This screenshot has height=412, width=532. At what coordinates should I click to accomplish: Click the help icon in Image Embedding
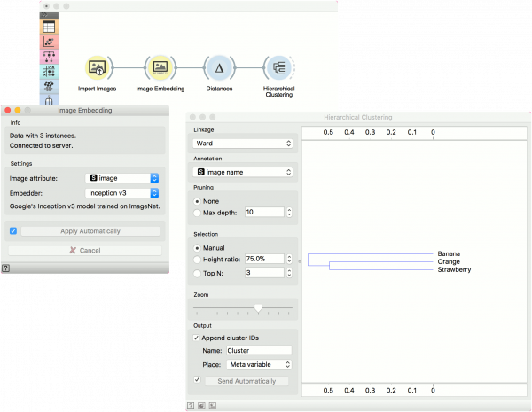pos(6,267)
